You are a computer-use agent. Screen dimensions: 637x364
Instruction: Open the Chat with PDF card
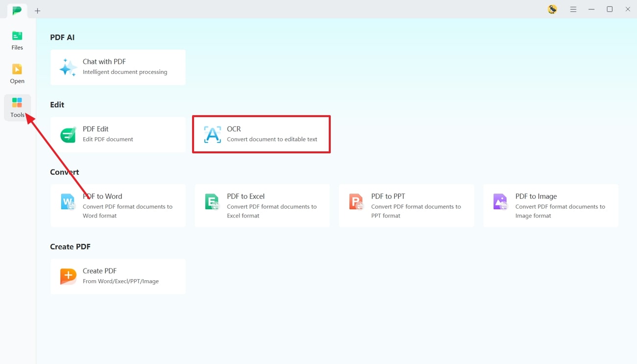point(118,67)
